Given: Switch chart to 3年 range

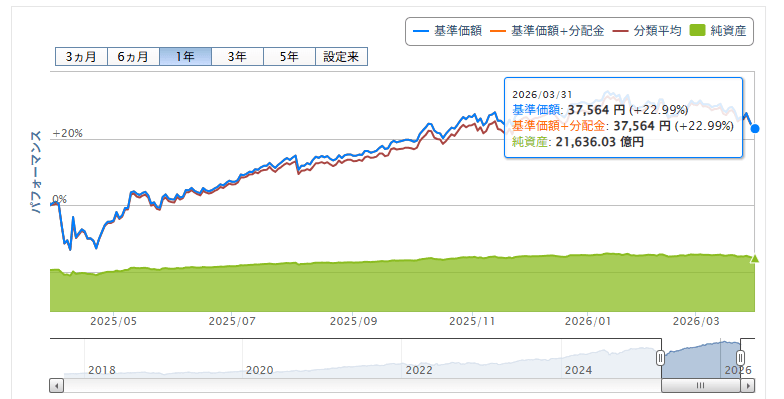Looking at the screenshot, I should click(237, 56).
